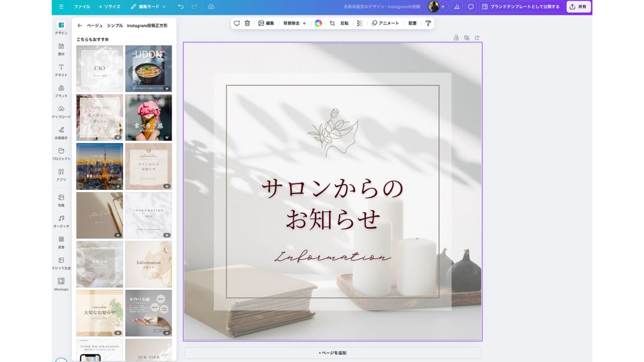Copy style with paint roller icon
644x362 pixels.
pyautogui.click(x=428, y=23)
